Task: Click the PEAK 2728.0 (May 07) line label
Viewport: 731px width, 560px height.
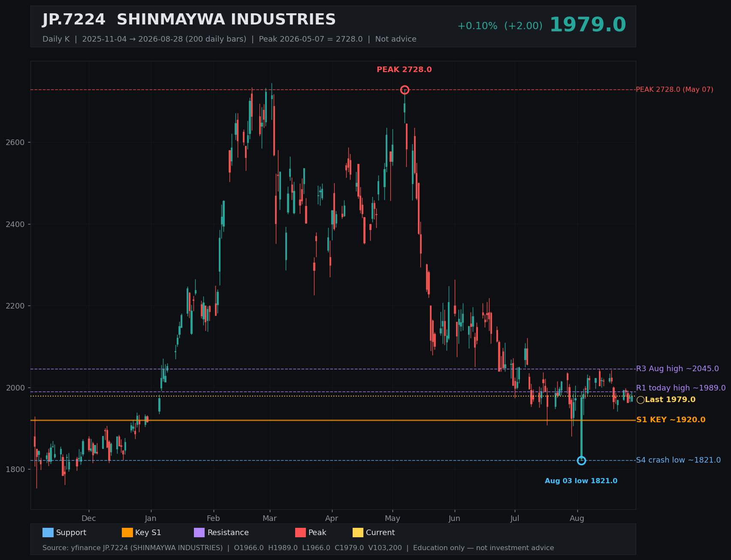Action: (674, 90)
